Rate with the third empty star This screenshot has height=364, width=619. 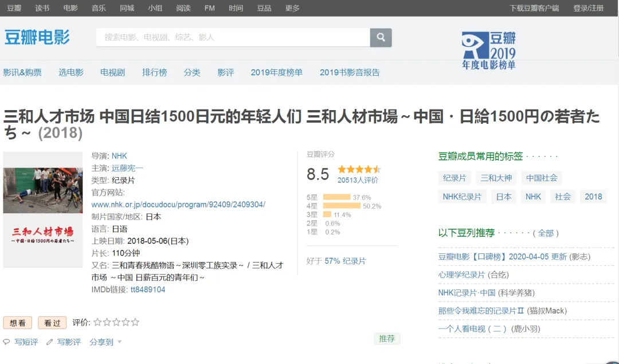(116, 322)
